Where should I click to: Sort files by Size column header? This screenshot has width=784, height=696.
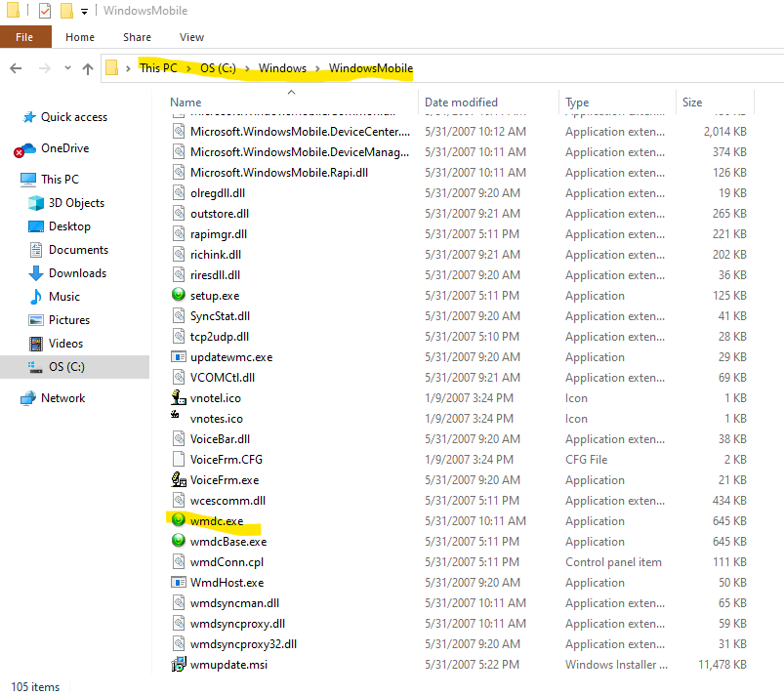[x=692, y=102]
